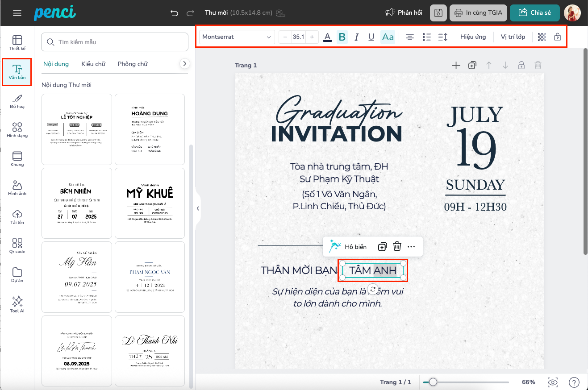Click the save icon in top bar
This screenshot has width=588, height=390.
[438, 13]
